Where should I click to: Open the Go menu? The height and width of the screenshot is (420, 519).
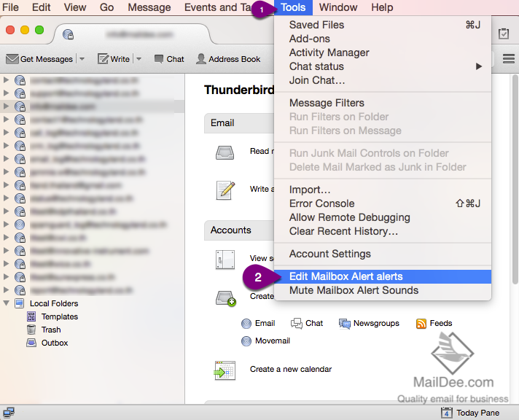(107, 7)
